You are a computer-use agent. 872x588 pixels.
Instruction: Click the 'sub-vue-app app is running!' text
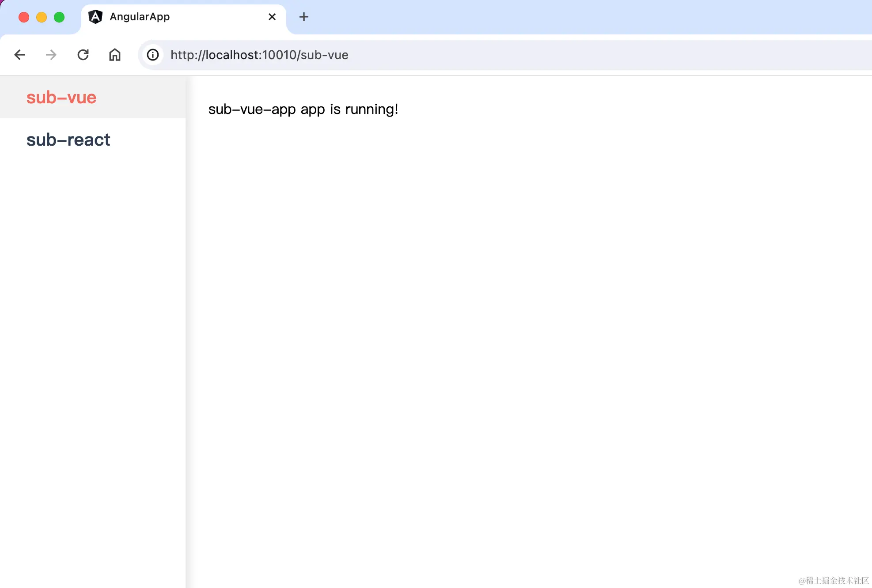[303, 109]
